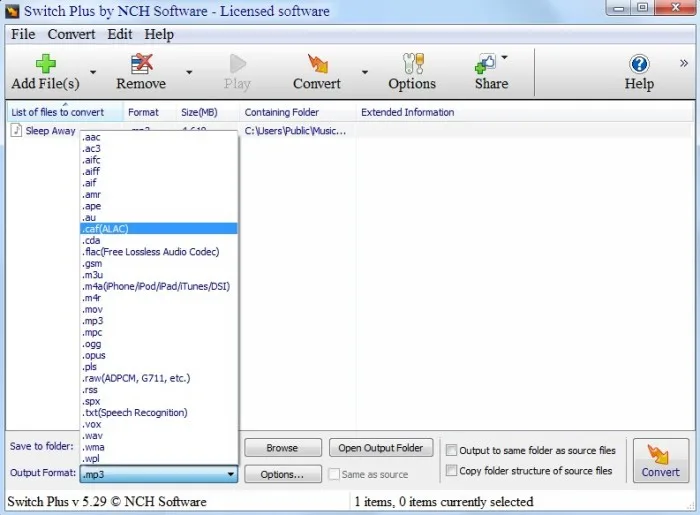Select .wma output format
Image resolution: width=700 pixels, height=515 pixels.
coord(159,447)
